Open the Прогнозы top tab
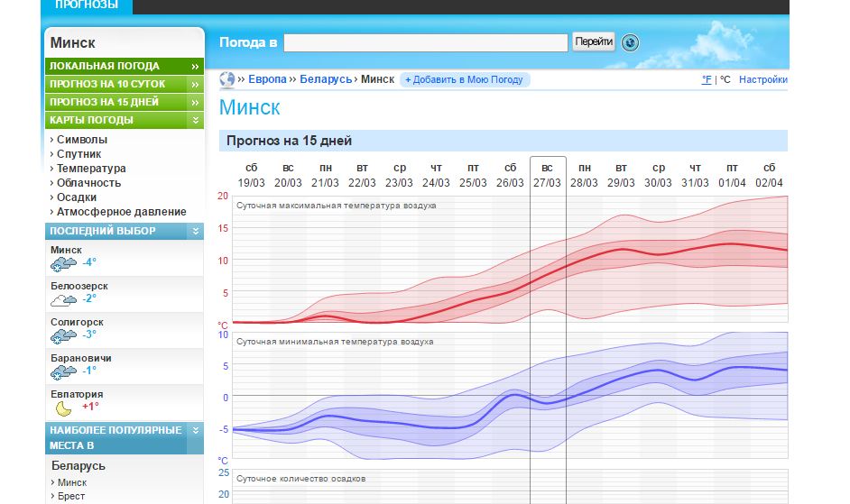The image size is (850, 504). coord(87,5)
